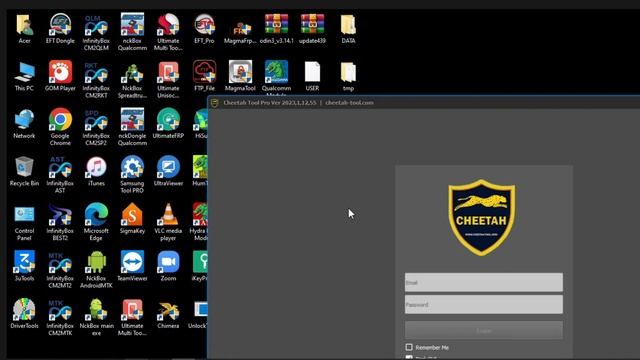Open InfinityBox CM2MT2 shortcut

(60, 263)
